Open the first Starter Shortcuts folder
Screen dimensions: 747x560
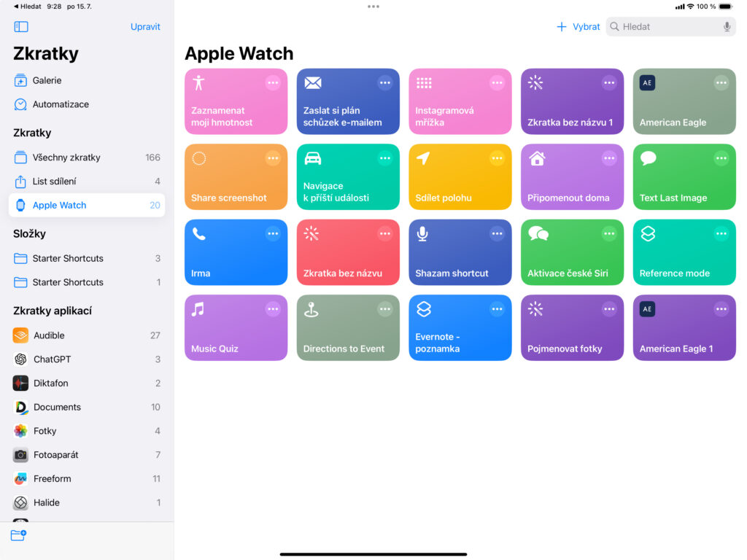(x=68, y=258)
